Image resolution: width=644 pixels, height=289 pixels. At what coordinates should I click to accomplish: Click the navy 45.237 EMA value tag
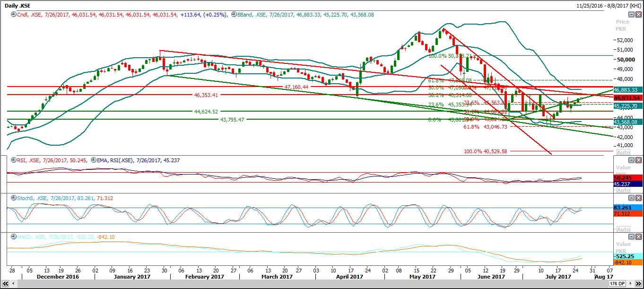pyautogui.click(x=627, y=184)
